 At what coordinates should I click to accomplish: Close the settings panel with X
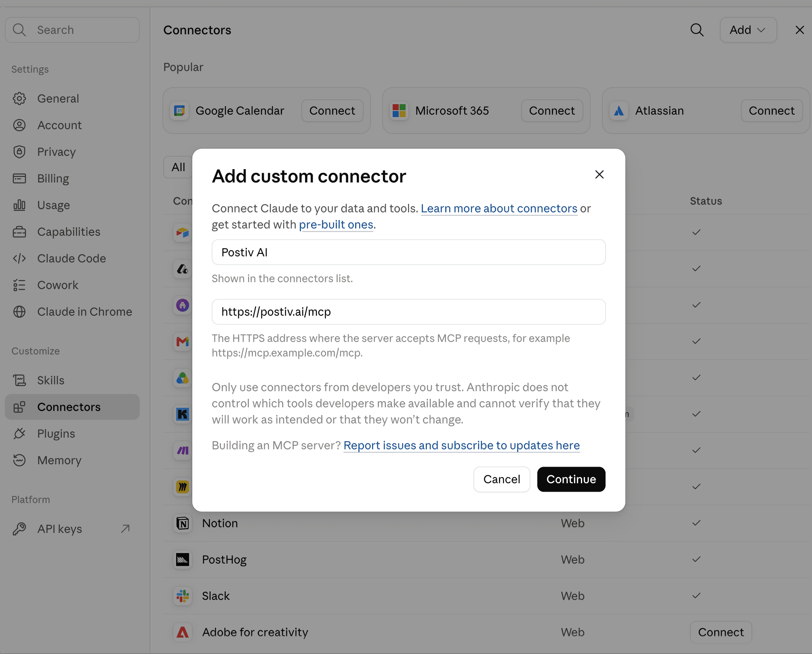point(799,30)
